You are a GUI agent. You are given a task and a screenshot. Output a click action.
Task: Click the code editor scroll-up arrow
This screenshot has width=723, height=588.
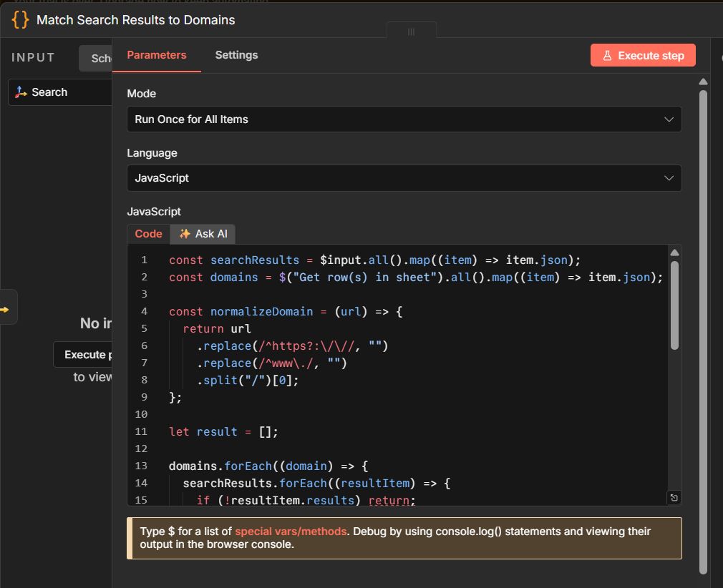tap(674, 253)
